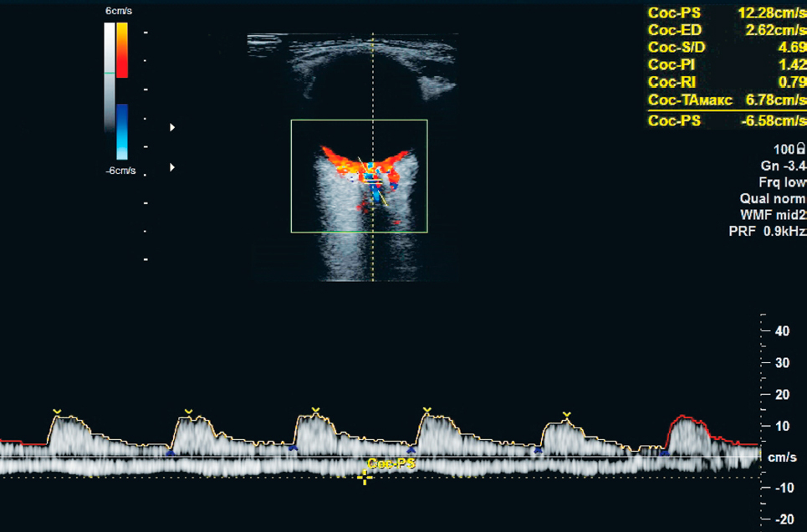Click the Coc-RI measurement row
The width and height of the screenshot is (807, 532).
click(x=726, y=82)
